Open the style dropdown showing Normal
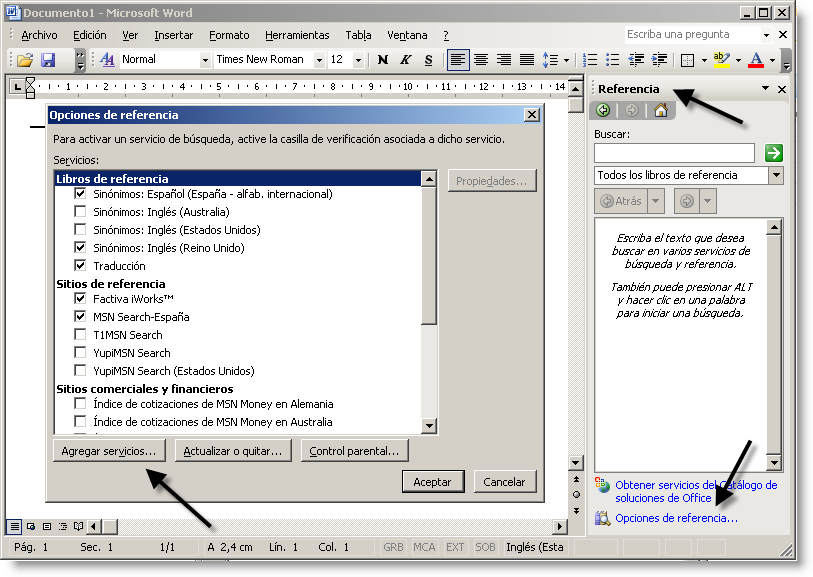The image size is (813, 577). [204, 60]
